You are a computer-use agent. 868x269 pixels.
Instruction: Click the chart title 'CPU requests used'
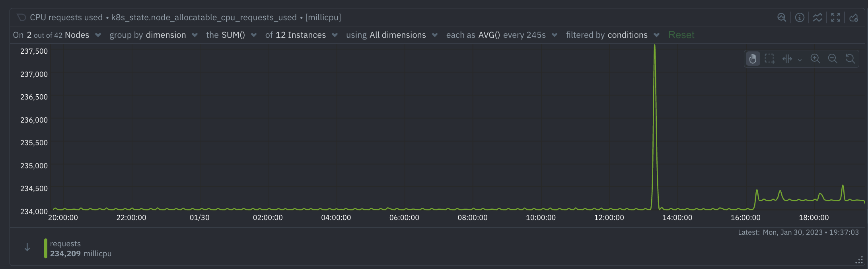[66, 18]
